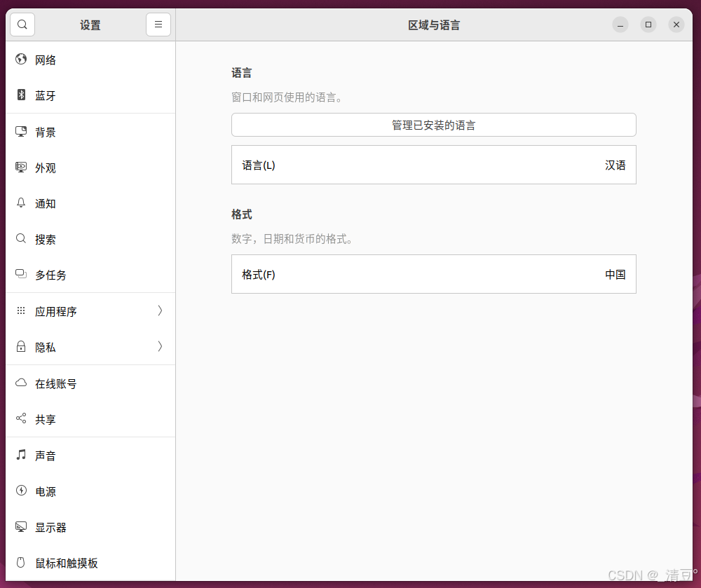Image resolution: width=701 pixels, height=588 pixels.
Task: Click the 汉语 language value
Action: [x=615, y=165]
